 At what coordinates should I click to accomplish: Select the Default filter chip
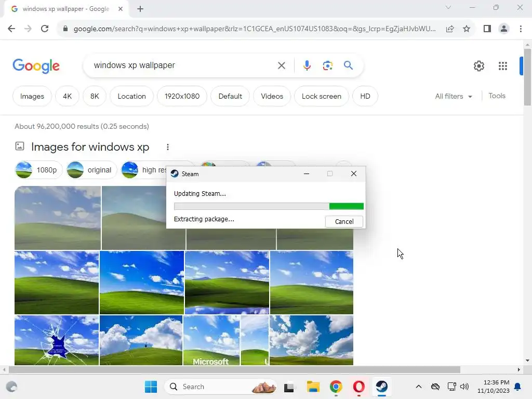point(230,96)
